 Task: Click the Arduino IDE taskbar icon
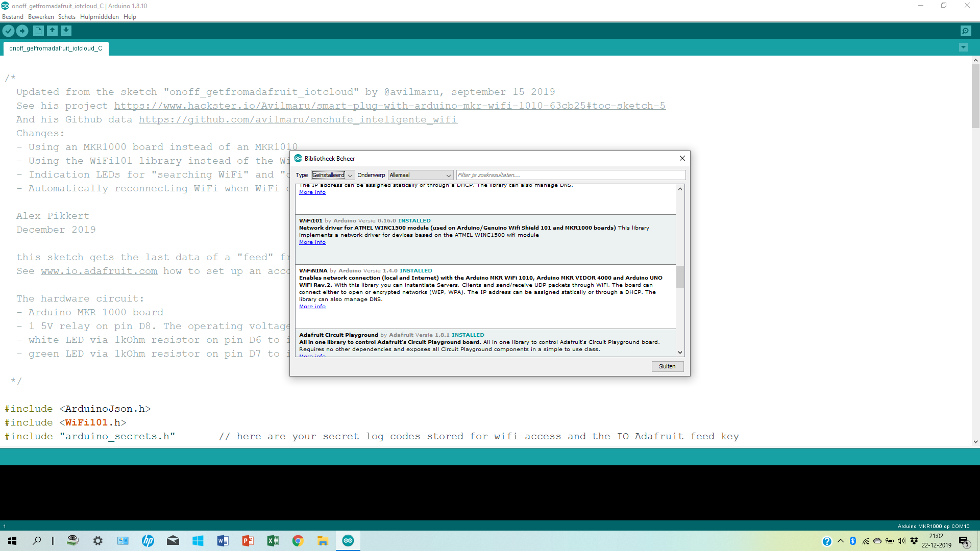click(x=348, y=541)
